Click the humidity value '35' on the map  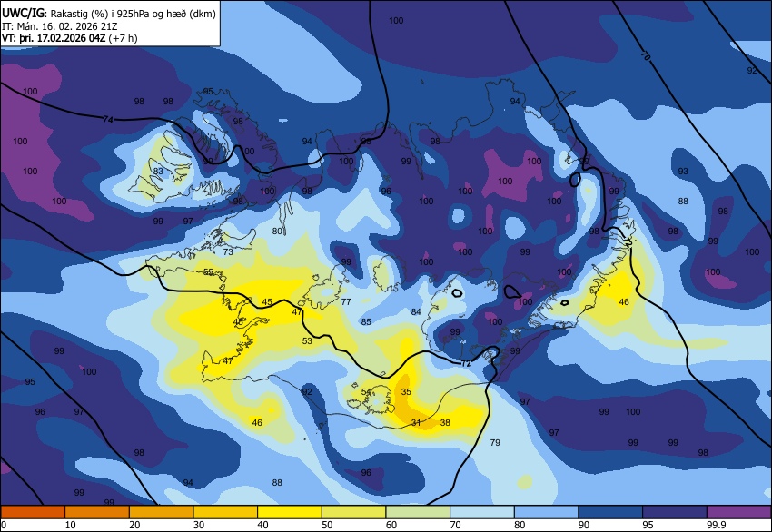pos(406,392)
